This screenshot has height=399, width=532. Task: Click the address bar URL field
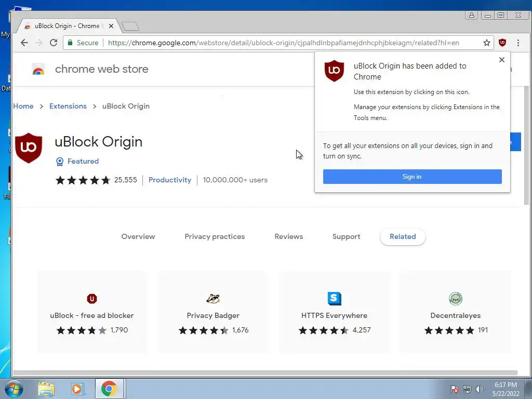(283, 43)
